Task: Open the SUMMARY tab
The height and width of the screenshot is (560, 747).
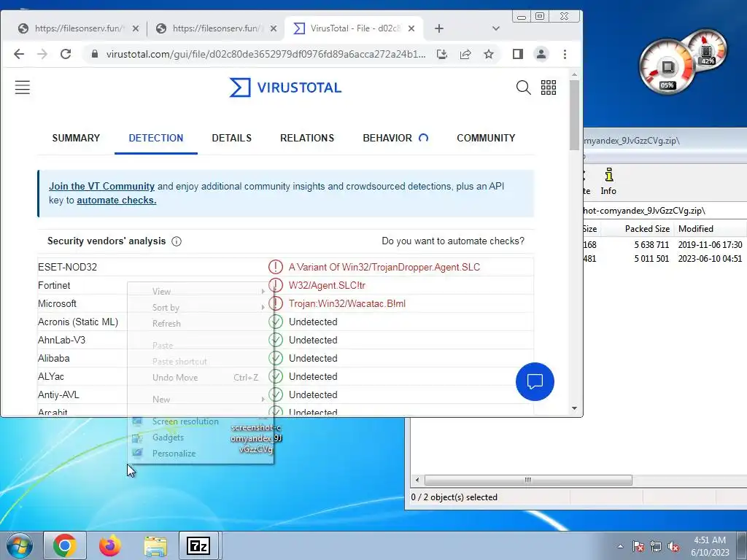Action: click(x=76, y=138)
